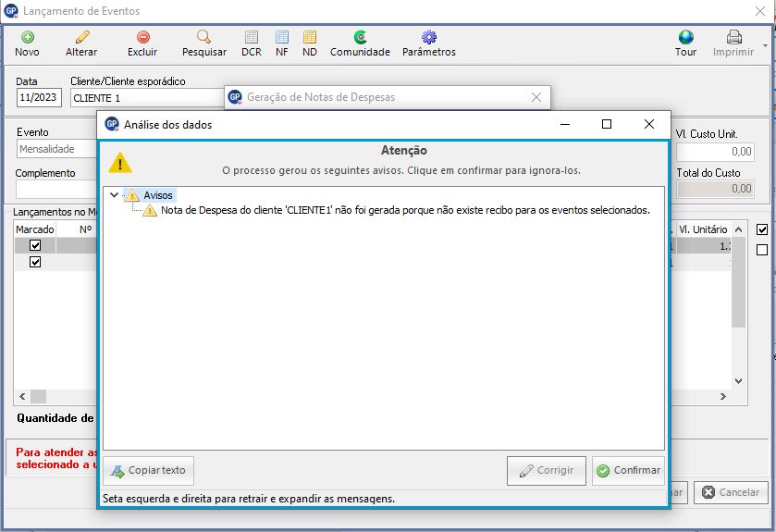The height and width of the screenshot is (532, 776).
Task: Open Parâmetros gear icon
Action: click(428, 38)
